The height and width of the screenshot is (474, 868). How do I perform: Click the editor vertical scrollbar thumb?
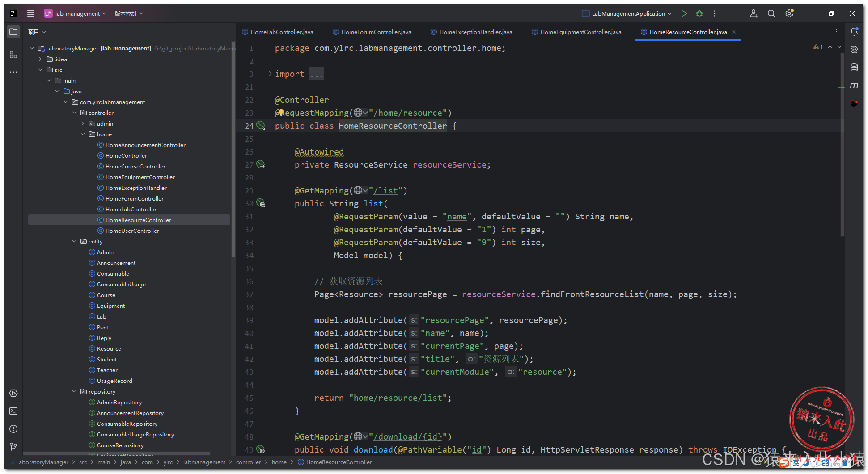click(x=842, y=145)
